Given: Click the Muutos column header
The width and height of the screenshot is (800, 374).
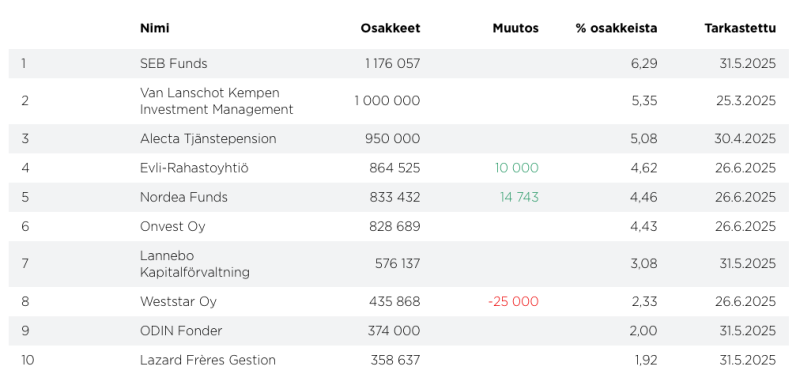Looking at the screenshot, I should coord(515,28).
